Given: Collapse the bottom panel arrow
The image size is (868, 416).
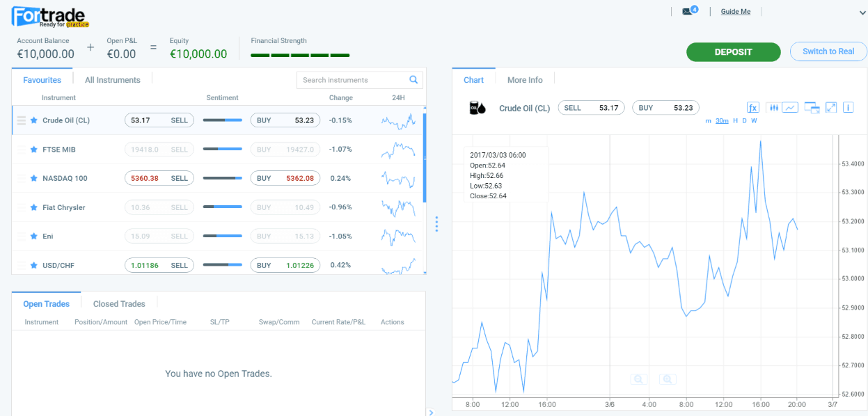Looking at the screenshot, I should coord(431,413).
